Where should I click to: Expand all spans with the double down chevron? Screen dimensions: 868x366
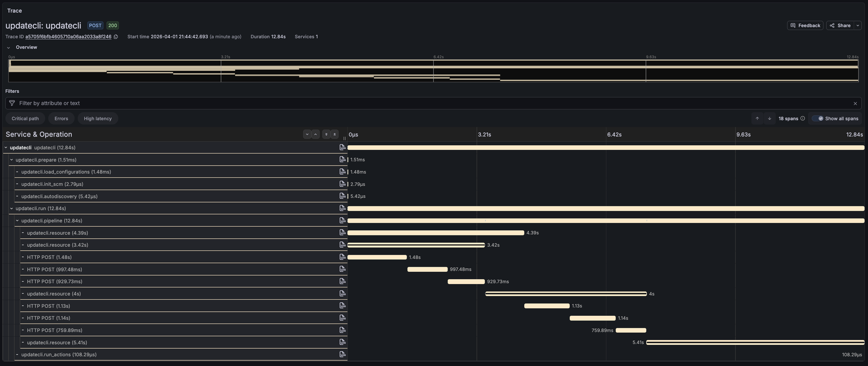coord(326,134)
